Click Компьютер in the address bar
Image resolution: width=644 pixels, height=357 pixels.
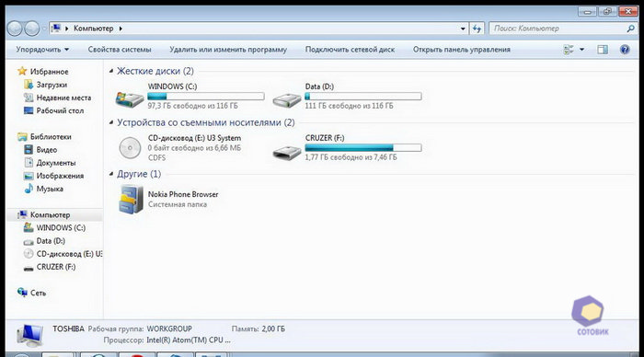93,29
